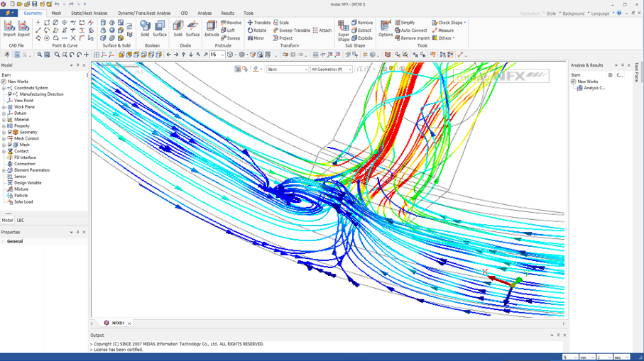Click the Import CAD file icon
The image size is (644, 361).
click(x=9, y=28)
